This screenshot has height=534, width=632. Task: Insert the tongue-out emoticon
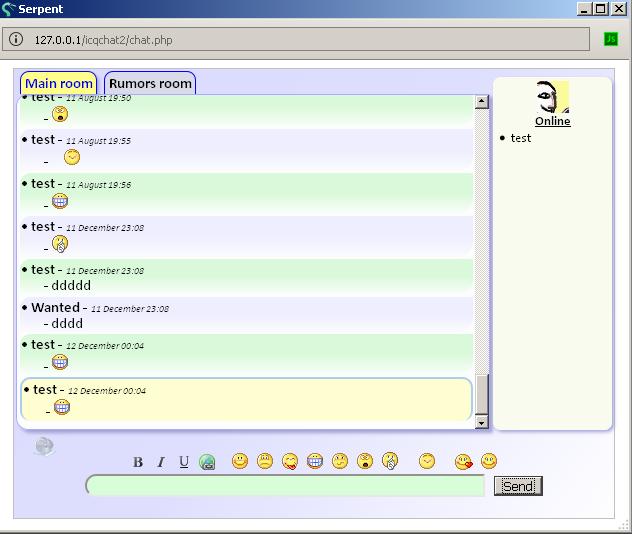pos(290,461)
